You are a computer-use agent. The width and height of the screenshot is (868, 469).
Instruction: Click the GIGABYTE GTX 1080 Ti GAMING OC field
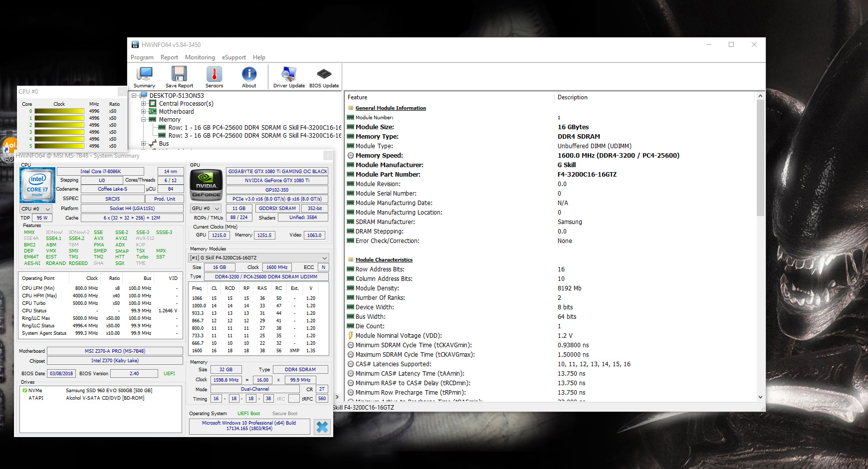click(x=277, y=171)
